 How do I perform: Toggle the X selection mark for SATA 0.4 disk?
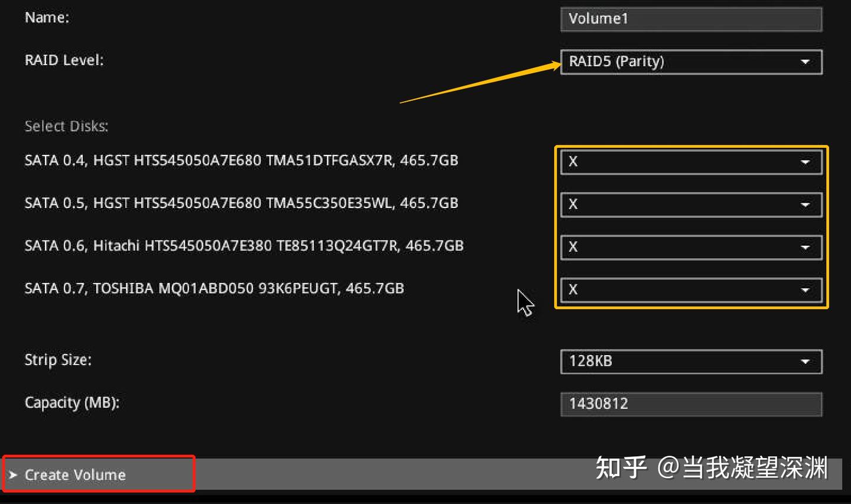pyautogui.click(x=573, y=161)
